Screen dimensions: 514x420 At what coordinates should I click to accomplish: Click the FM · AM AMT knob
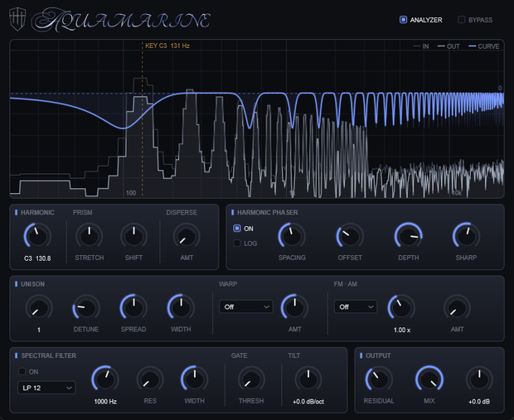pos(457,308)
